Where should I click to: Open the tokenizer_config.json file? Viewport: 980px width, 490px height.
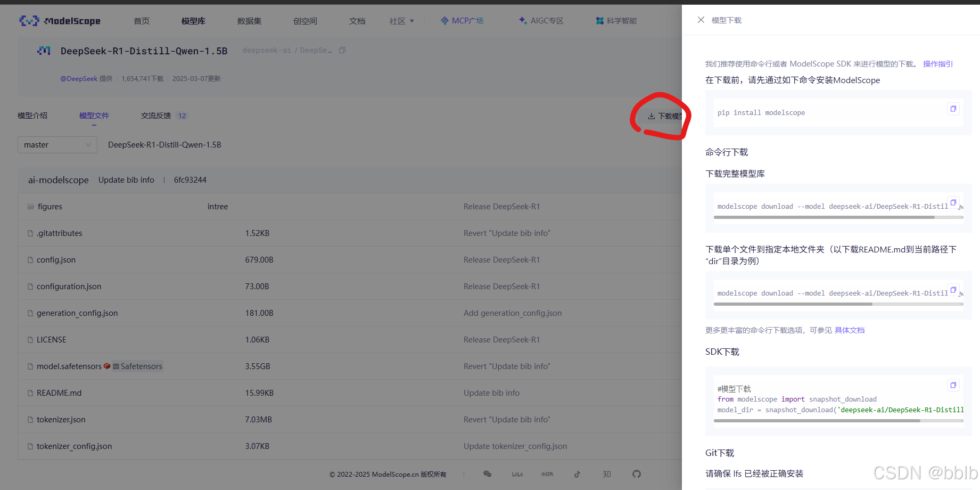pos(74,446)
